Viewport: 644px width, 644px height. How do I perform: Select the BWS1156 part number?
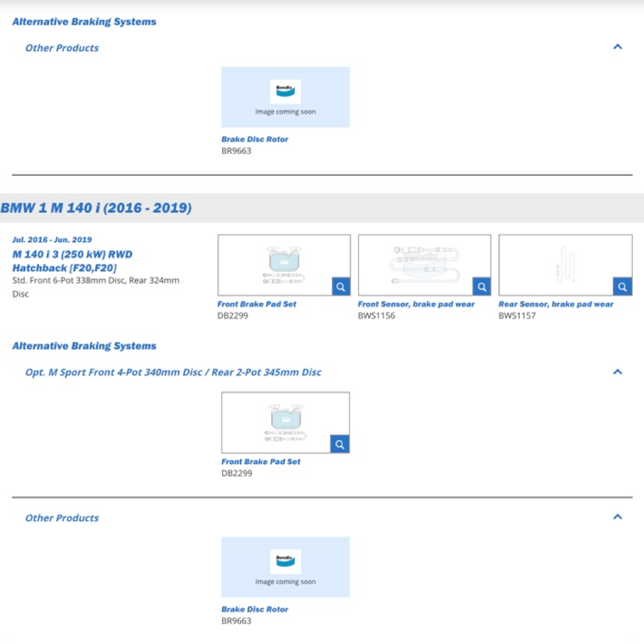tap(376, 315)
